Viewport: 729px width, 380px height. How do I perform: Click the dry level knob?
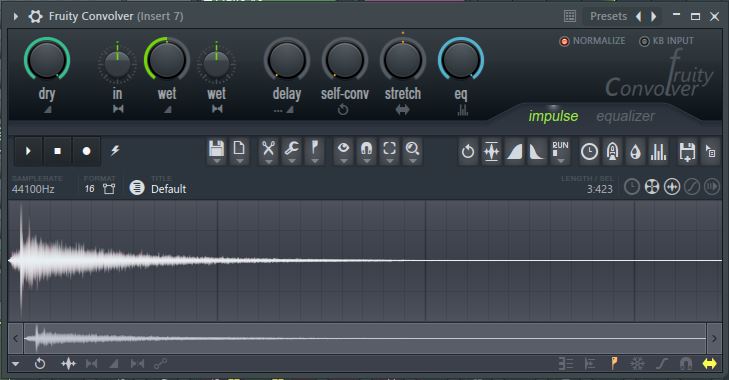[47, 60]
